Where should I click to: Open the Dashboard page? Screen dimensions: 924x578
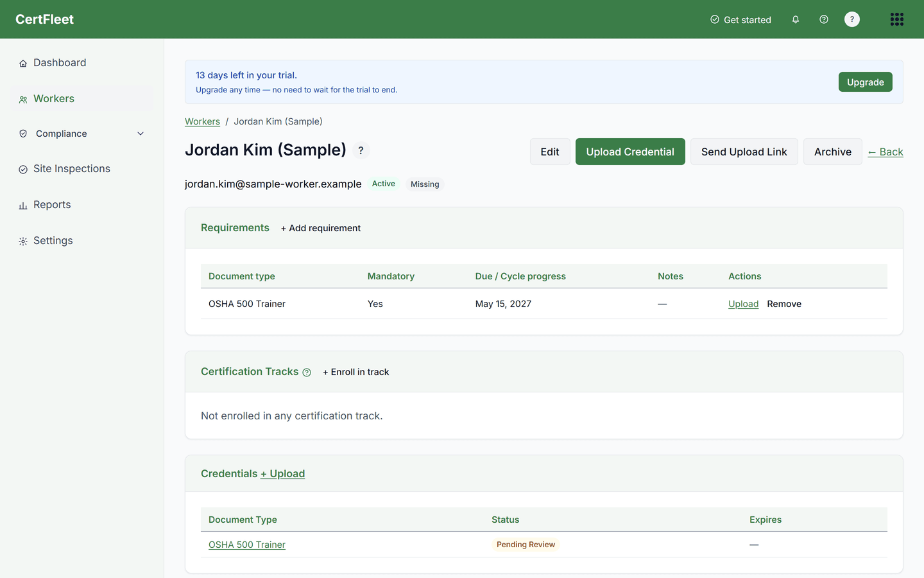pos(60,62)
